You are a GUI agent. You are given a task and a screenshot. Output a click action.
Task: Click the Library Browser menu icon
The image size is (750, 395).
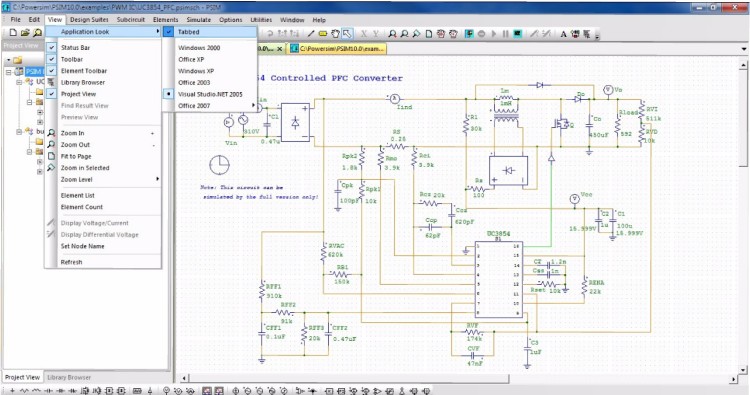coord(52,82)
